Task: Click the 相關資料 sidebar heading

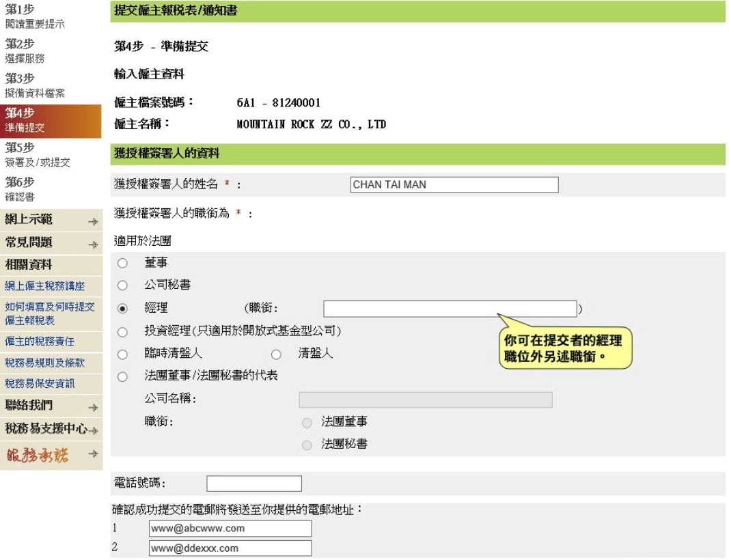Action: [29, 265]
